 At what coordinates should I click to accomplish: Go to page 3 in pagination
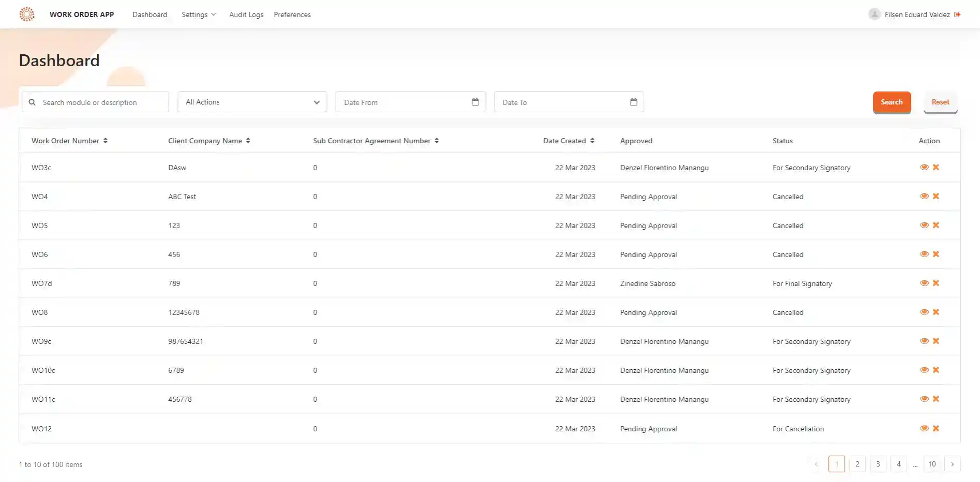pyautogui.click(x=878, y=464)
